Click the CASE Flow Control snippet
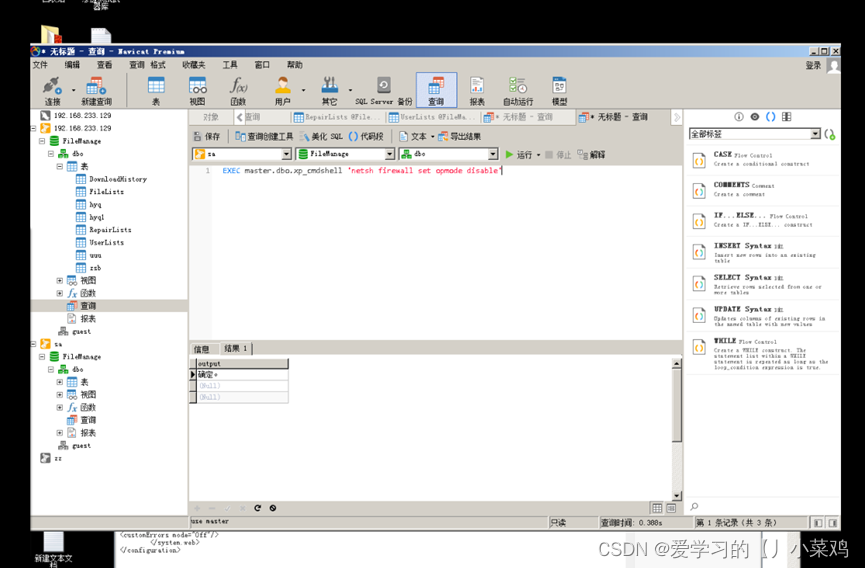The width and height of the screenshot is (865, 568). click(x=762, y=159)
